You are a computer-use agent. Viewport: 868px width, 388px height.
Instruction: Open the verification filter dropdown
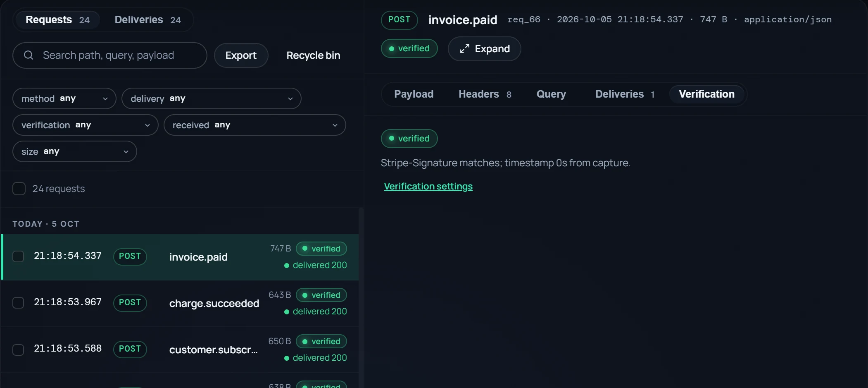click(x=86, y=125)
